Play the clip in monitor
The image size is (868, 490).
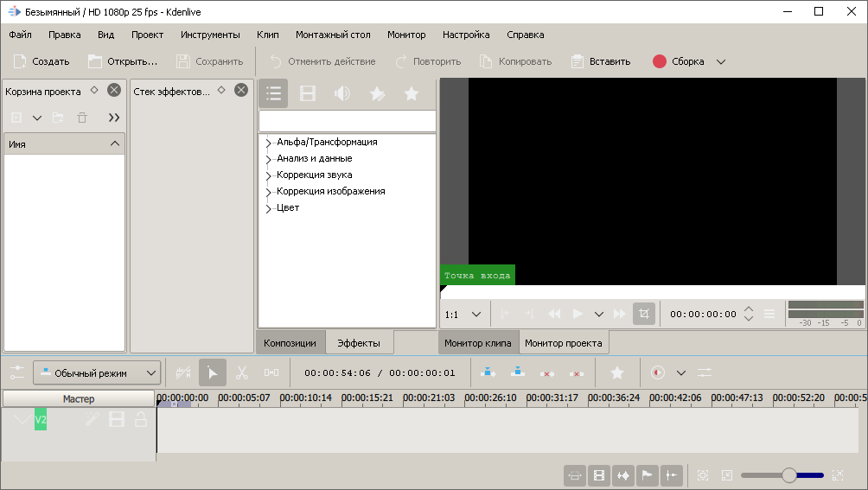coord(578,314)
